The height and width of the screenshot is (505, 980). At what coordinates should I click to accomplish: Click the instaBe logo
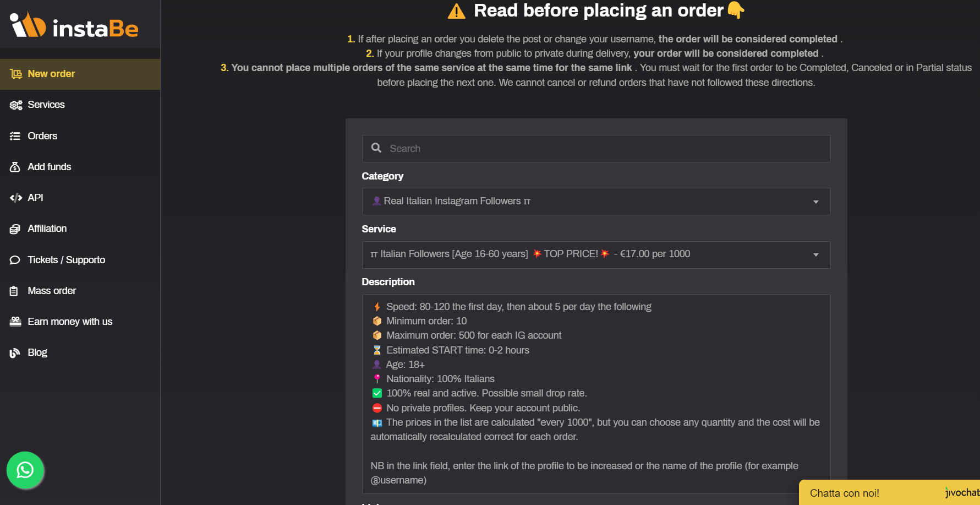click(74, 26)
